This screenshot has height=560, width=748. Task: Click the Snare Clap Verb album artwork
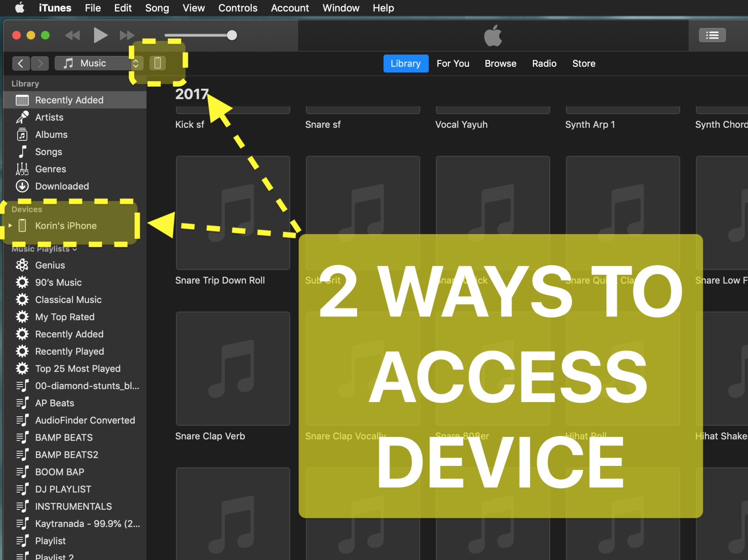point(233,369)
